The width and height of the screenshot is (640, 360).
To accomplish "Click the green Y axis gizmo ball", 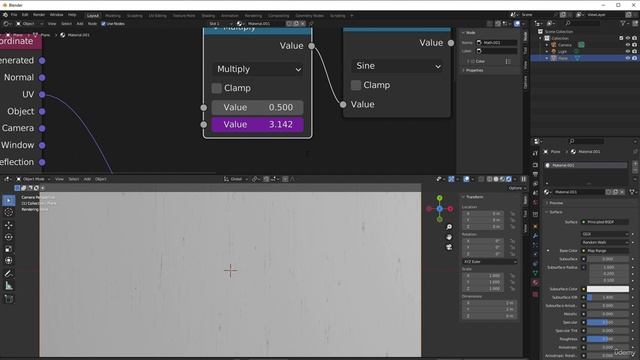I will tap(440, 198).
